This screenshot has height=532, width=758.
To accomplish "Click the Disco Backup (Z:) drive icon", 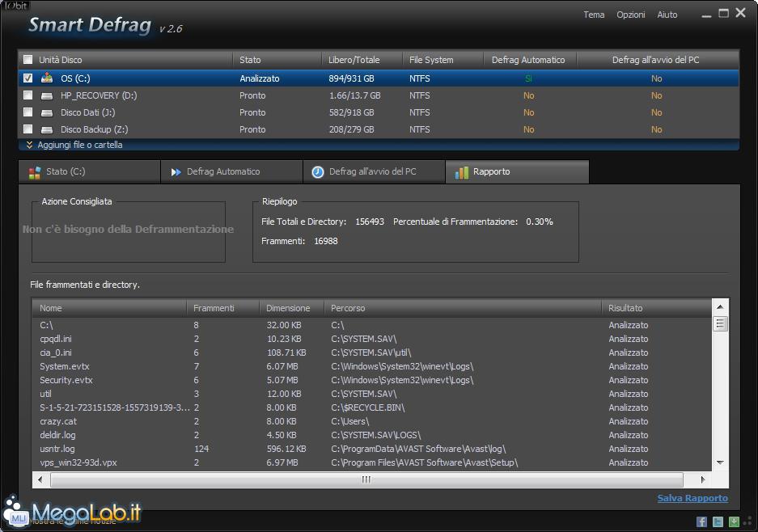I will pos(47,129).
